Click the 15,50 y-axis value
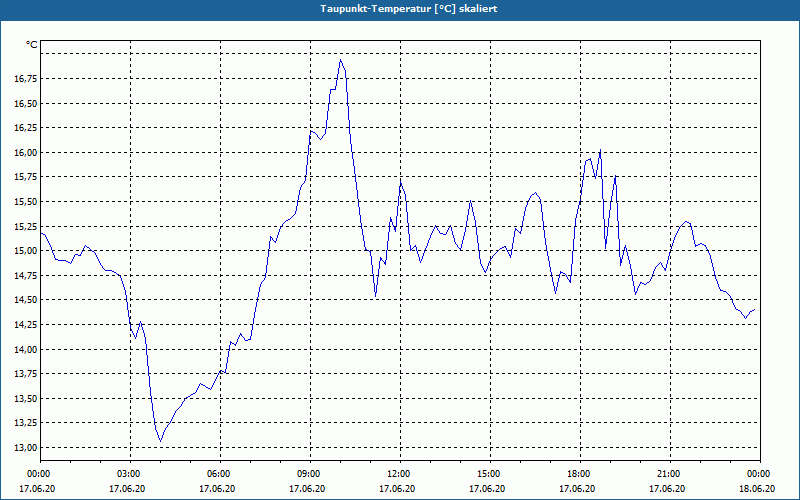This screenshot has width=800, height=500. tap(24, 202)
